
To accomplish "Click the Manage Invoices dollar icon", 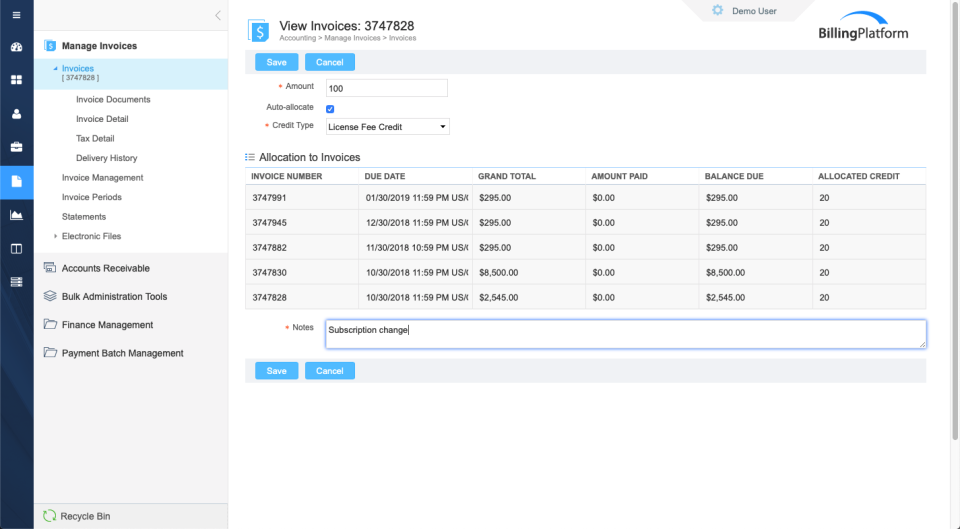I will point(50,45).
